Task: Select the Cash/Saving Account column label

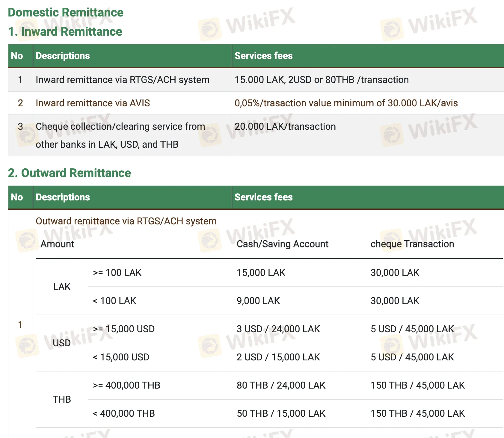Action: tap(282, 244)
